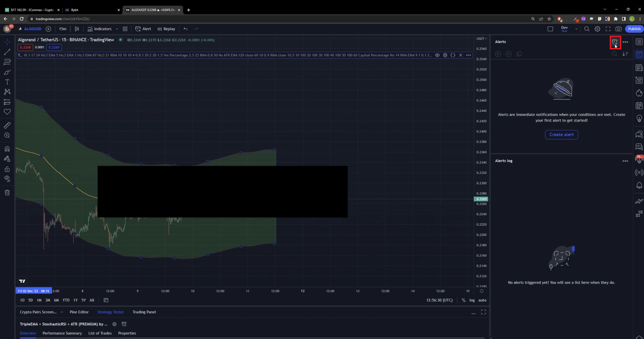Click the ruler measure tool
This screenshot has height=339, width=644.
tap(7, 125)
